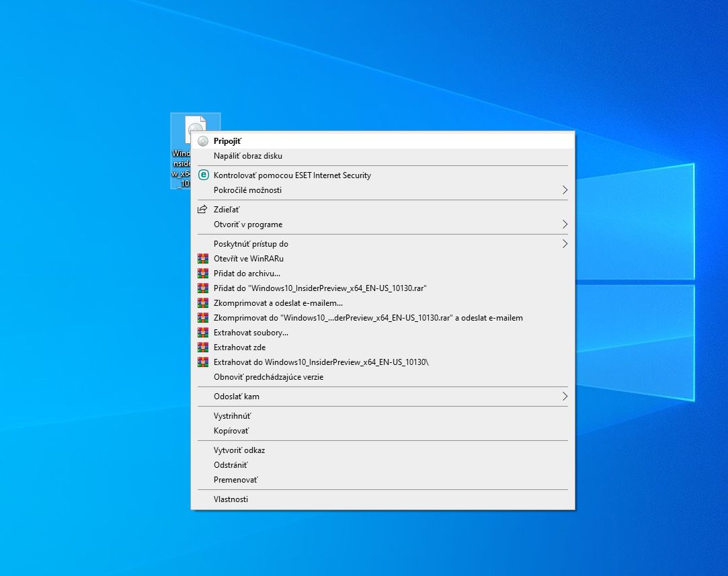Open the Pokročilé možnosti entry
Image resolution: width=728 pixels, height=576 pixels.
pos(382,190)
